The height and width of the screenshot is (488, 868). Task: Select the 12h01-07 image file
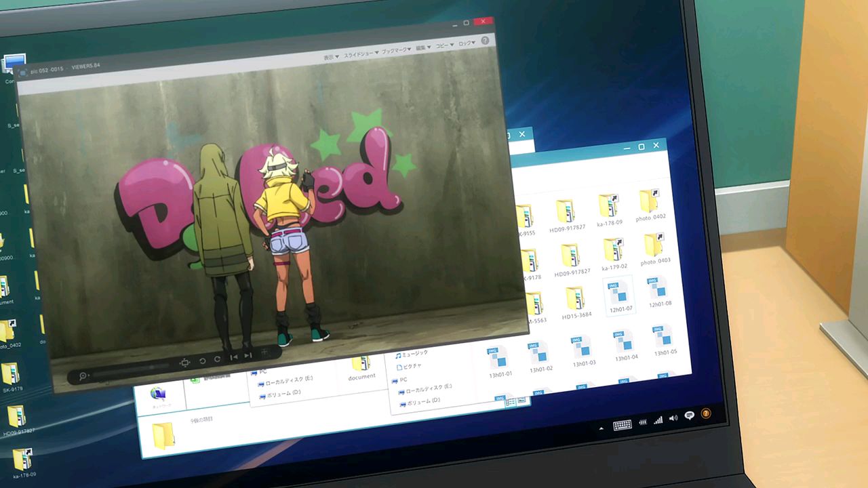coord(619,296)
